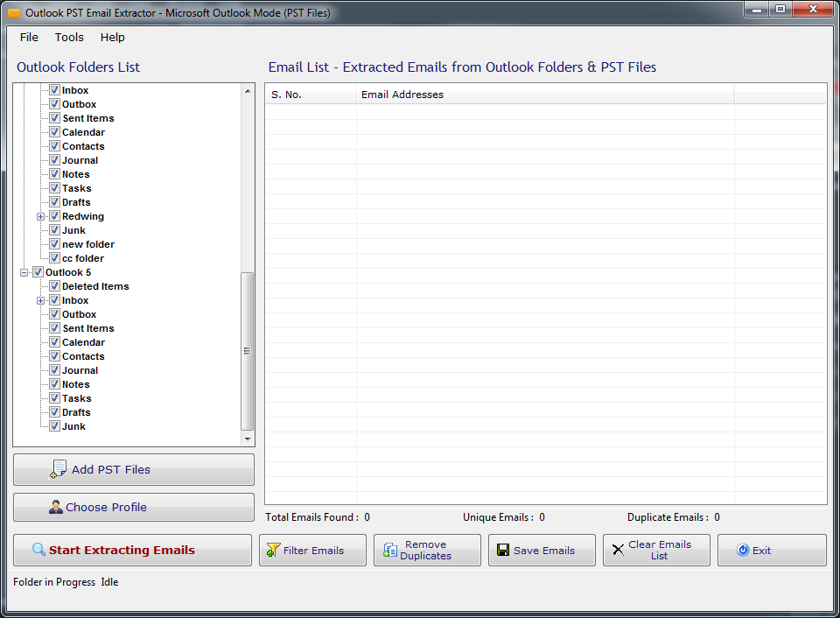Click the Unique Emails count text

(x=504, y=517)
